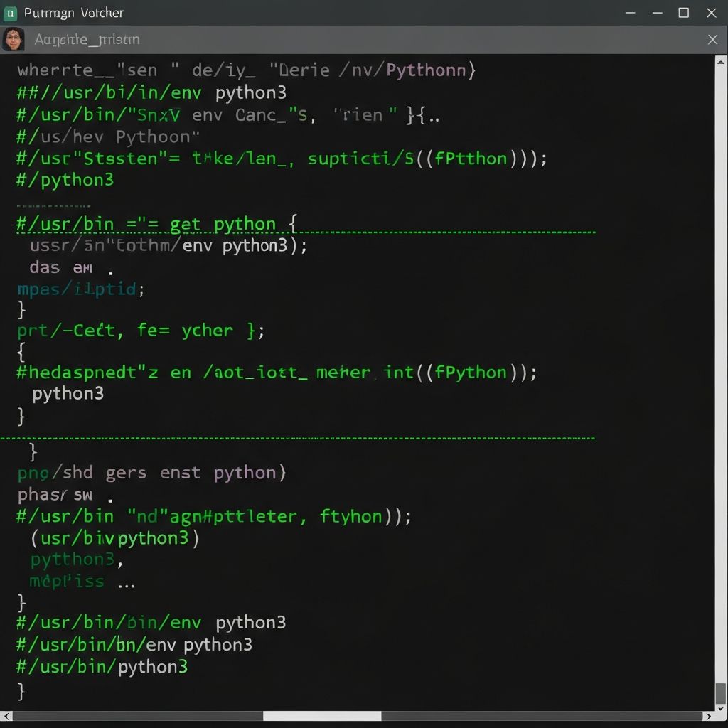Click the '(usr/biv python3)' line

[115, 538]
